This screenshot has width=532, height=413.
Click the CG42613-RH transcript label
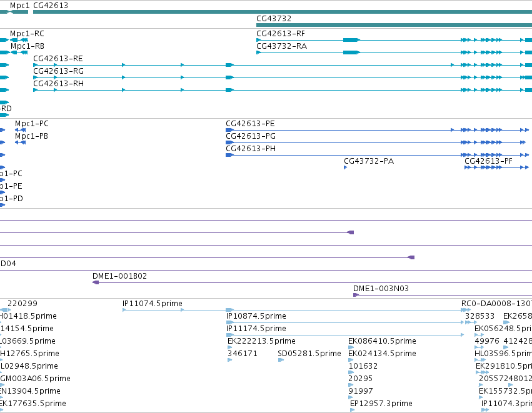[58, 84]
